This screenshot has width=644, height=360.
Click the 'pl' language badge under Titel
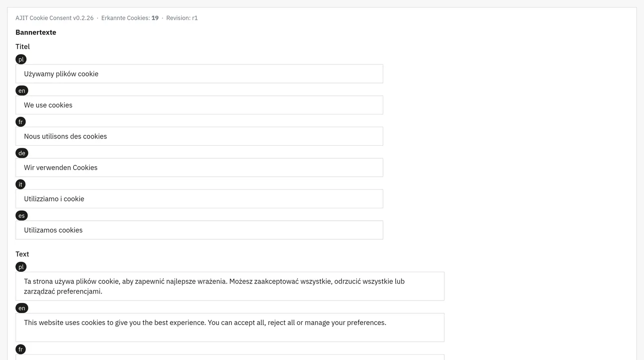[21, 59]
